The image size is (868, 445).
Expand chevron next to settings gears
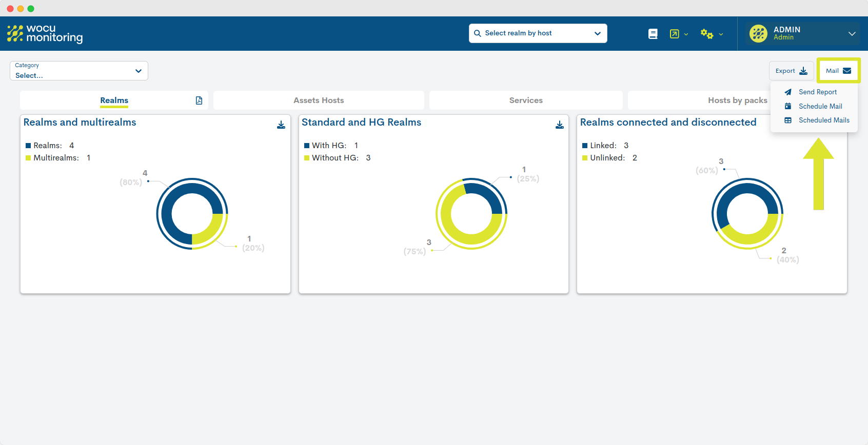click(721, 34)
